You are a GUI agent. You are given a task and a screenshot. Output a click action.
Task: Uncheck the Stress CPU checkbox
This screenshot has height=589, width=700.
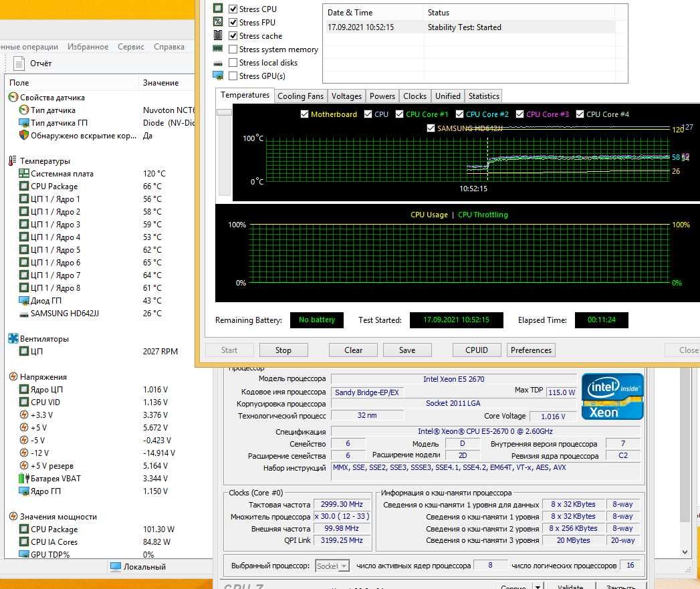coord(233,9)
